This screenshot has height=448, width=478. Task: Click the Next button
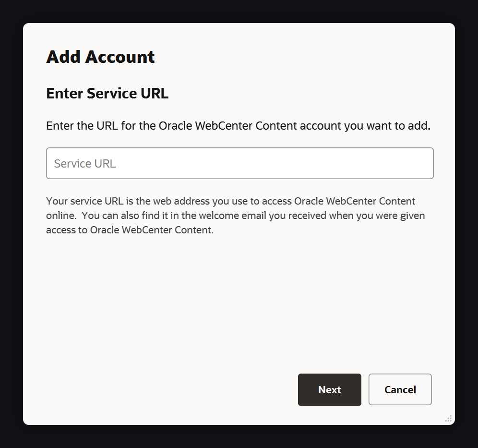point(330,389)
